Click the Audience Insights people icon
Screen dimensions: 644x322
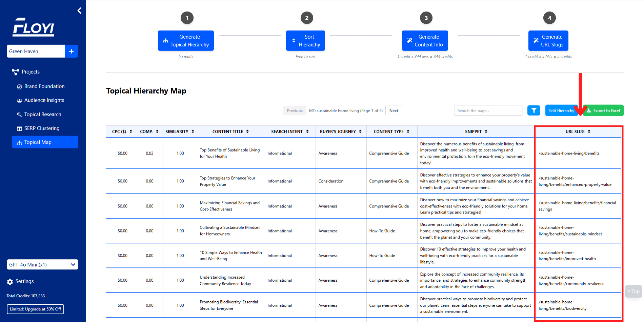click(x=19, y=101)
